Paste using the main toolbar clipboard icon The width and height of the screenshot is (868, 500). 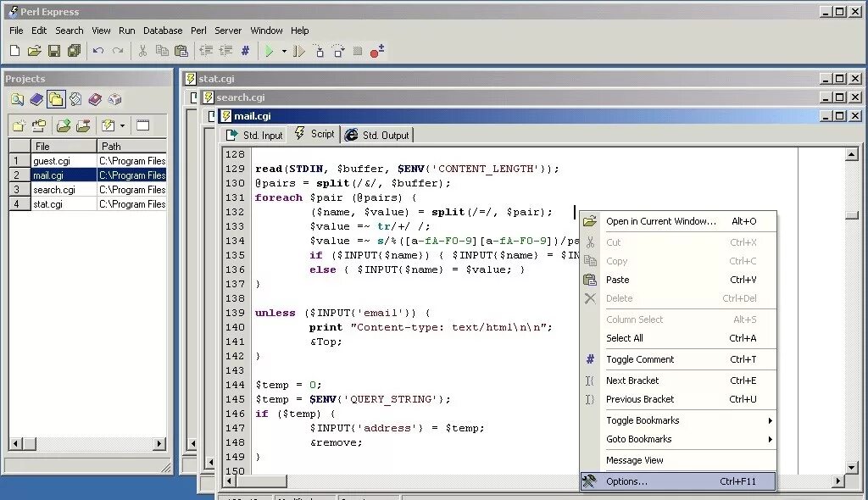point(181,51)
